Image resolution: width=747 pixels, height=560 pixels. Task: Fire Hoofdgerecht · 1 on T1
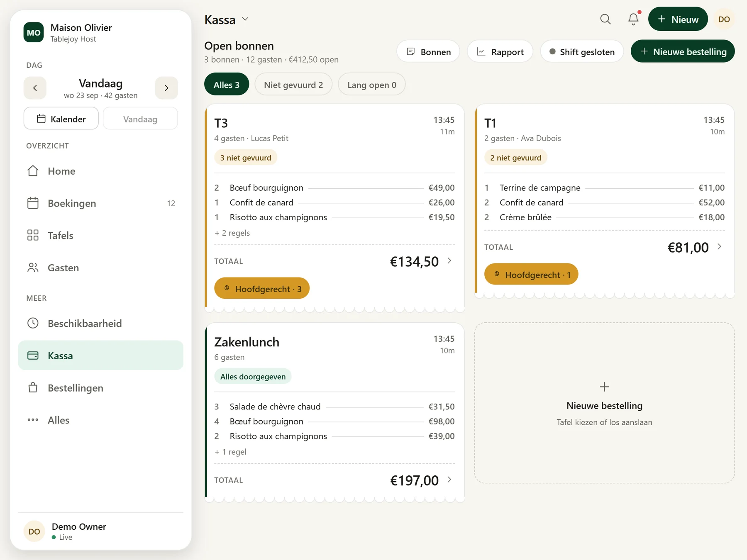pyautogui.click(x=531, y=274)
